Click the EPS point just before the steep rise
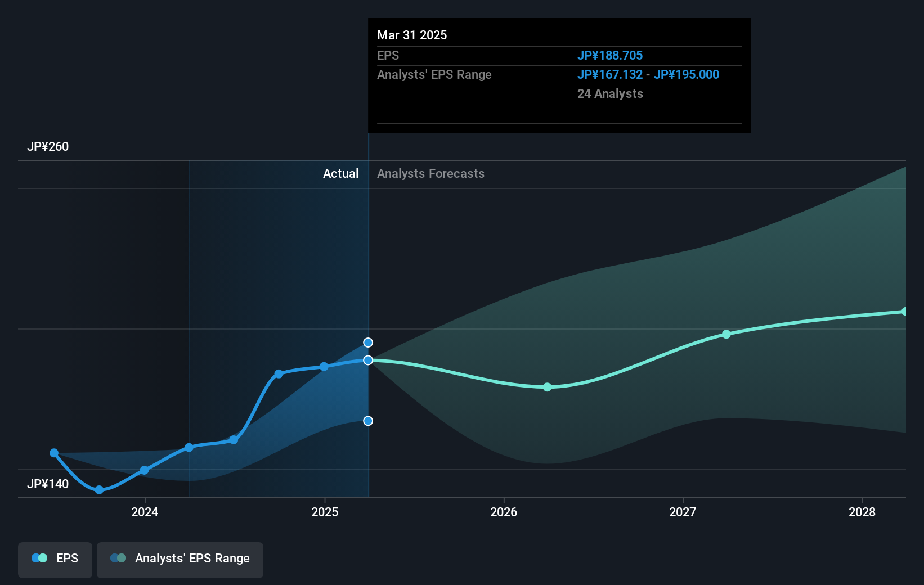This screenshot has height=585, width=924. point(234,440)
